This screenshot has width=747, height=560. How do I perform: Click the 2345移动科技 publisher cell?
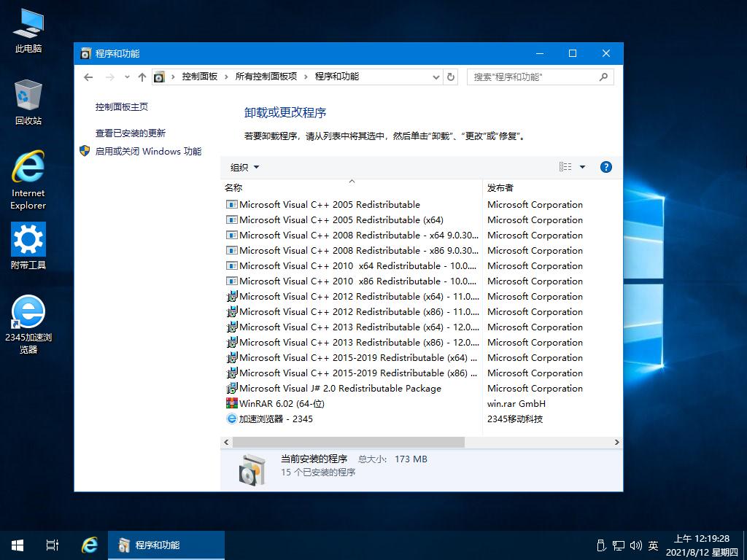[x=515, y=419]
